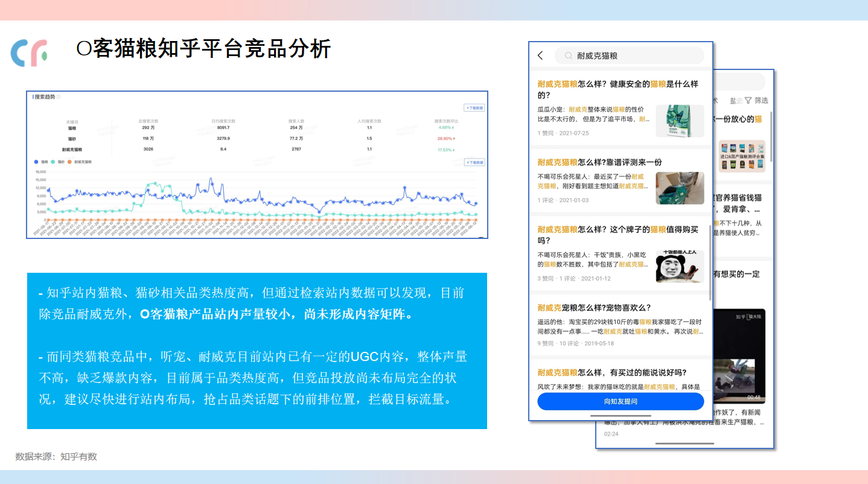This screenshot has width=868, height=484.
Task: Click the 猫粮 keyword row label in table
Action: pos(72,128)
